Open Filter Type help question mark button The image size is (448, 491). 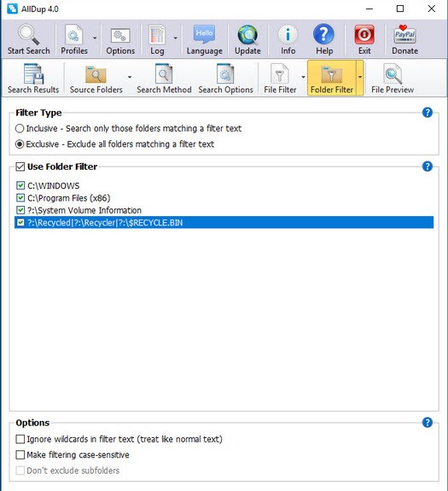pos(427,112)
